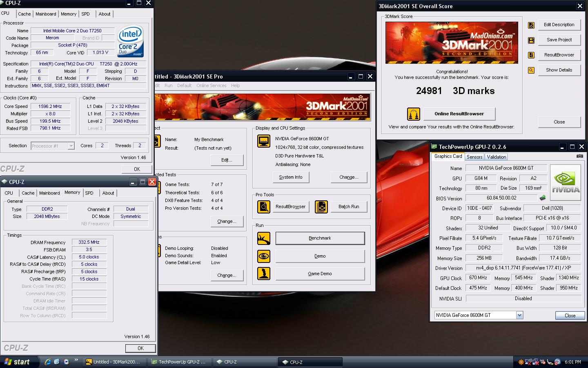Click the 6:01 PM taskbar clock
Image resolution: width=588 pixels, height=368 pixels.
click(x=572, y=362)
